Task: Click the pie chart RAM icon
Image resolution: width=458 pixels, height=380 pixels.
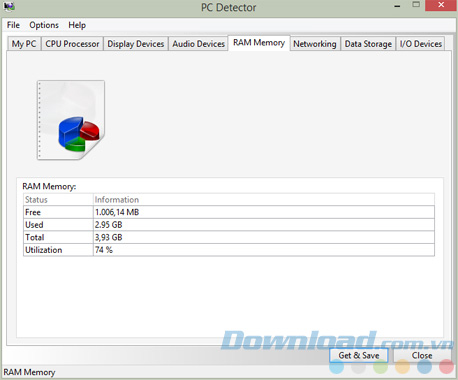Action: tap(71, 120)
